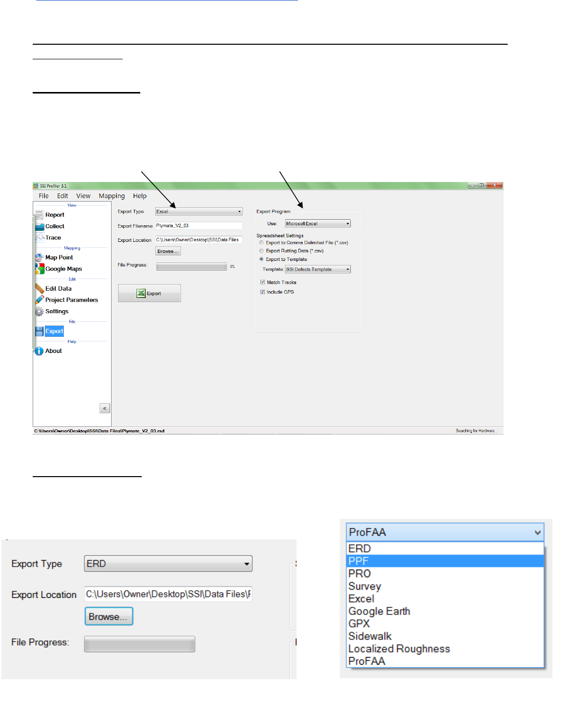This screenshot has width=565, height=728.
Task: Open the File menu
Action: coord(44,196)
